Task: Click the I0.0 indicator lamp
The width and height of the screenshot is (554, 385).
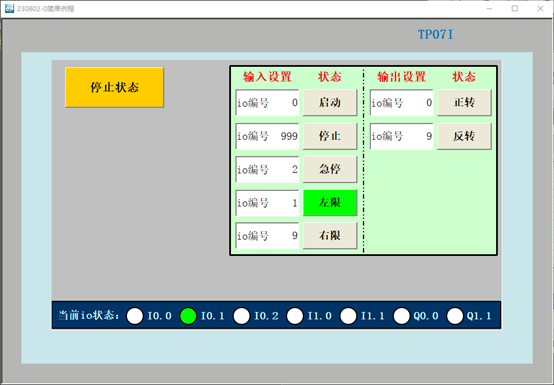Action: (x=135, y=316)
